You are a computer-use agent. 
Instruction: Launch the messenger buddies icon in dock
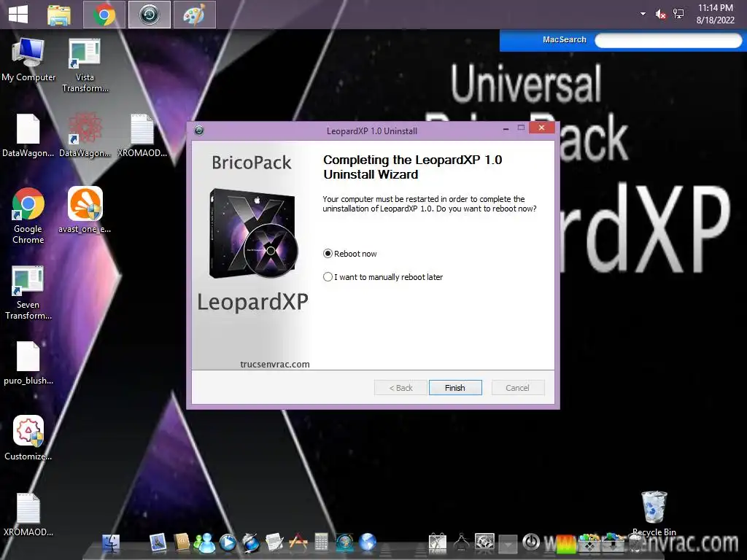tap(204, 542)
